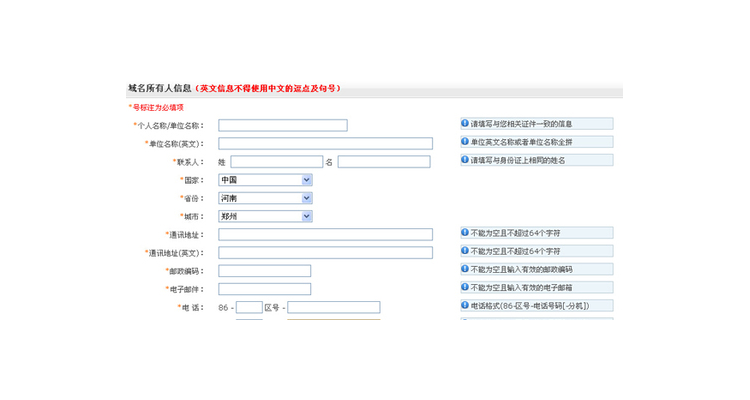Click info icon beside 单位英文名称或者单位名称全拼
Image resolution: width=750 pixels, height=400 pixels.
click(x=465, y=142)
